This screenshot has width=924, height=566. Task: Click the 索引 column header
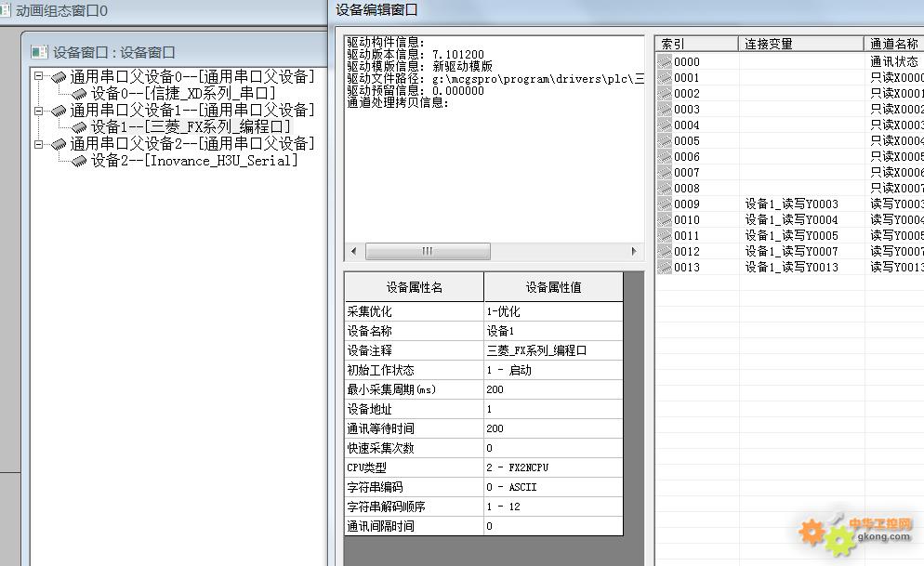click(x=696, y=44)
